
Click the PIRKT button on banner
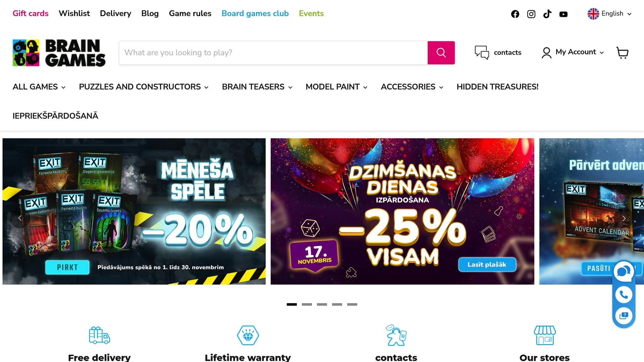[x=67, y=267]
